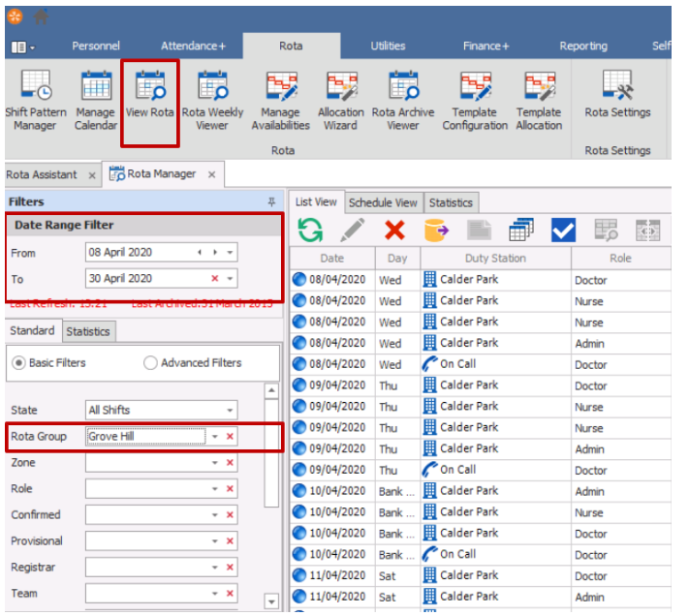Open the Personnel ribbon tab
The image size is (689, 616).
(96, 46)
